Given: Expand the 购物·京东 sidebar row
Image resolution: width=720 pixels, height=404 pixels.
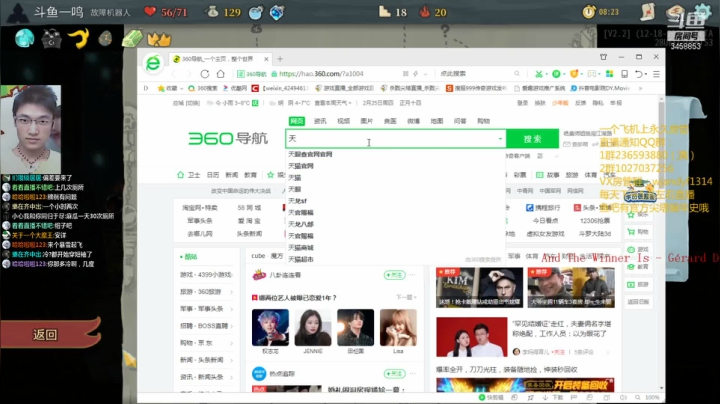Looking at the screenshot, I should coord(206,343).
